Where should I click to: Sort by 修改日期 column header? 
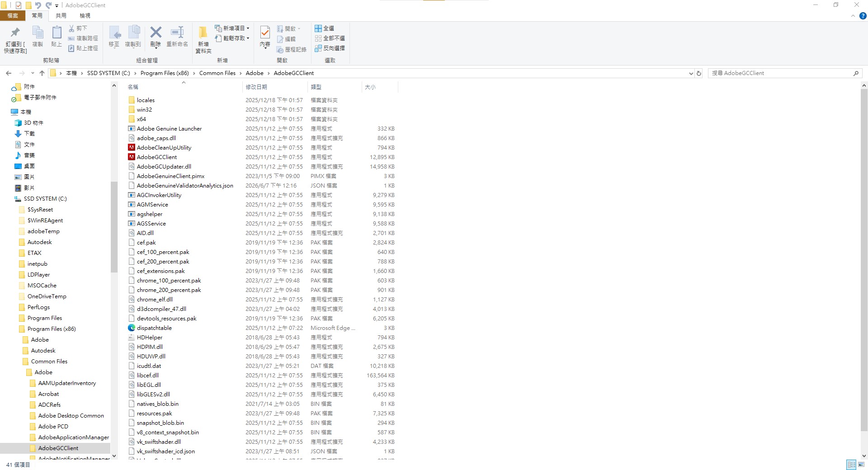[275, 87]
